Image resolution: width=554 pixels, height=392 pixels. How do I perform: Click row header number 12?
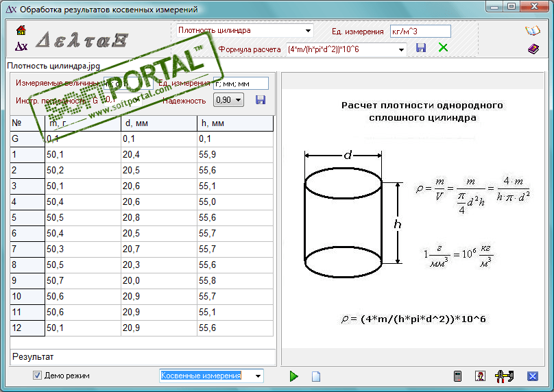(x=27, y=328)
